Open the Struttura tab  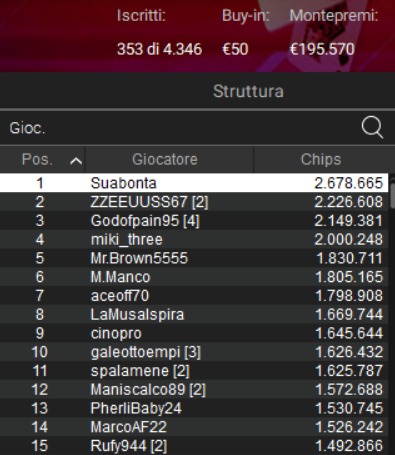248,91
